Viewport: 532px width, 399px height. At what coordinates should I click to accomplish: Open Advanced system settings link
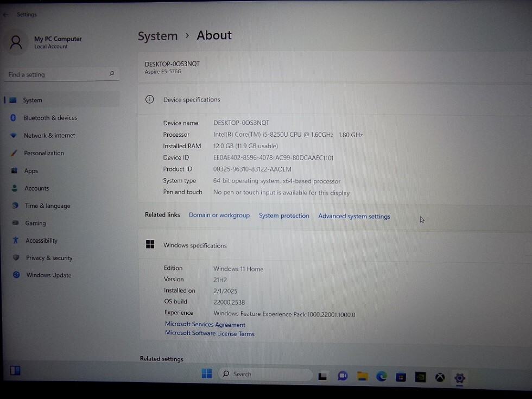point(354,216)
